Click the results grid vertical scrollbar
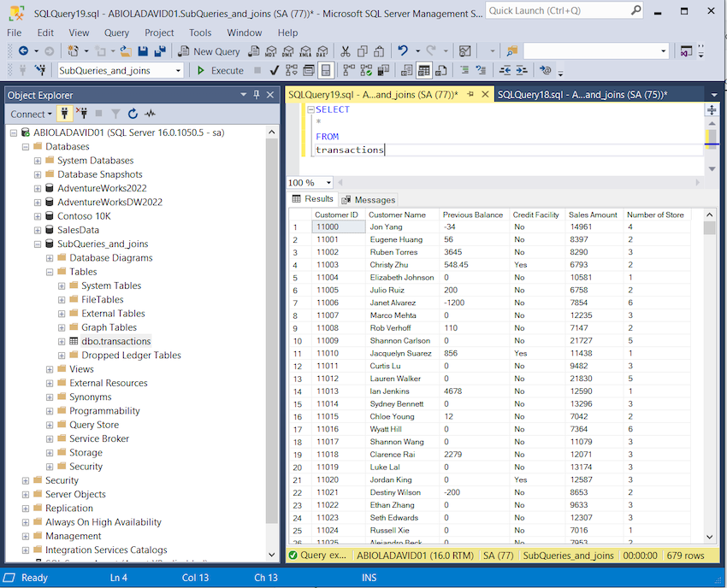The height and width of the screenshot is (588, 727). click(709, 376)
